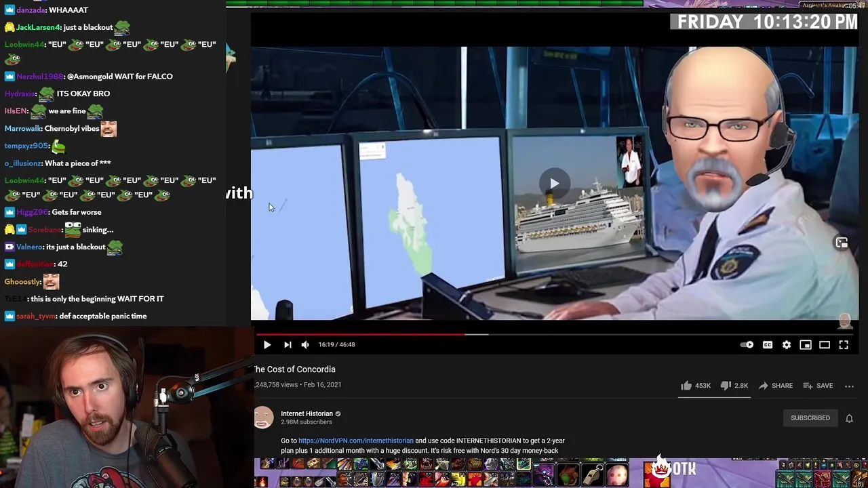Click HiggZ96's chat username
The height and width of the screenshot is (488, 868).
(32, 212)
